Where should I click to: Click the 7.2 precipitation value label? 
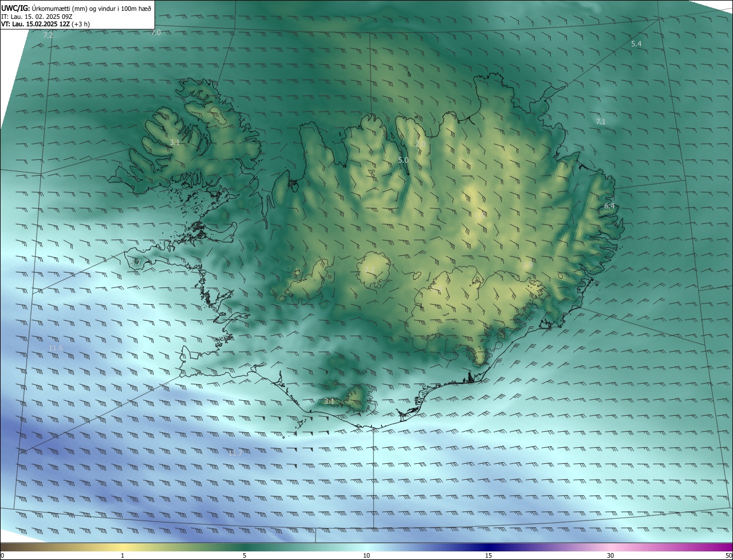pyautogui.click(x=48, y=36)
